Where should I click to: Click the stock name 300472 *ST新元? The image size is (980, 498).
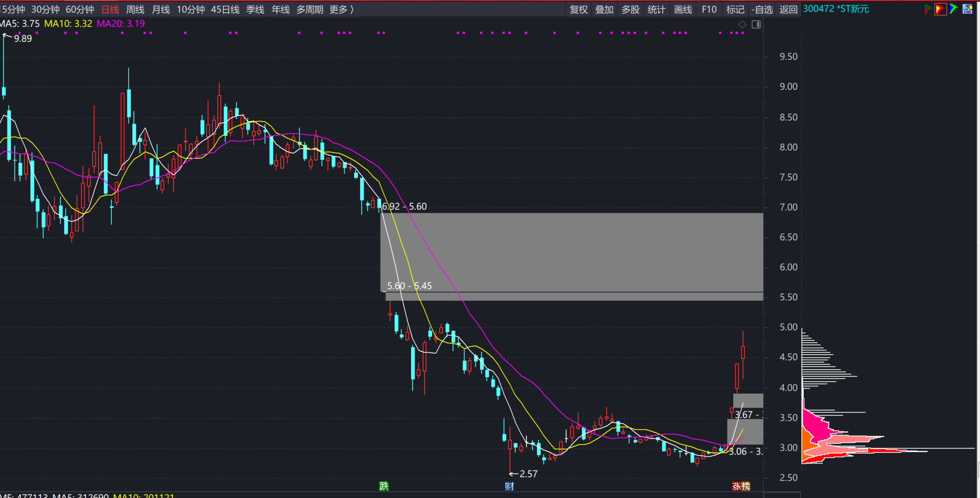tap(836, 9)
